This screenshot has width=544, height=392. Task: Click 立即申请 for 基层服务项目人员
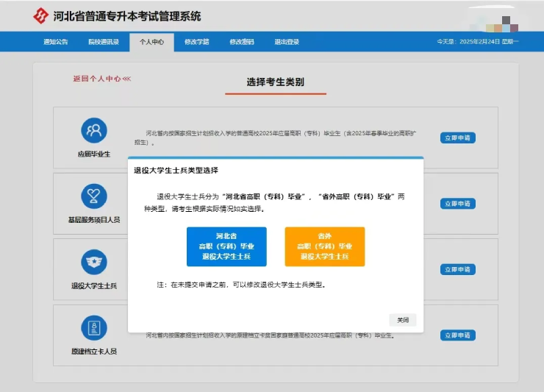[458, 204]
